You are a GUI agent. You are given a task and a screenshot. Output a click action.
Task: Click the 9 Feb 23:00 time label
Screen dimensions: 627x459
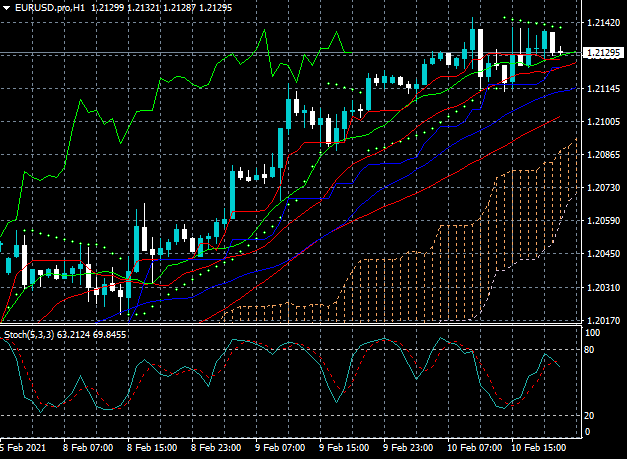coord(408,447)
